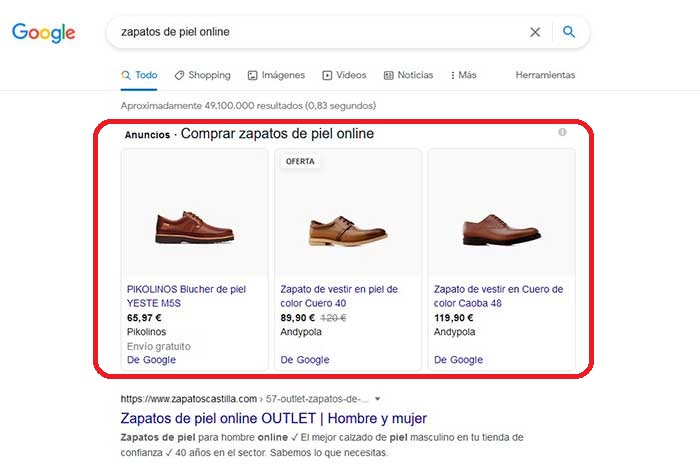
Task: Select the Todo tab
Action: (139, 75)
